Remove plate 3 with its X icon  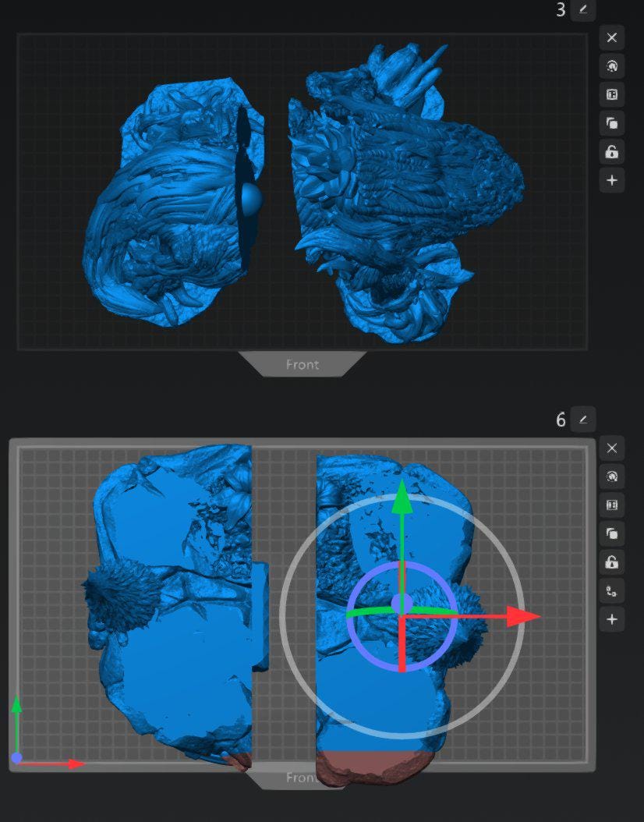click(611, 37)
